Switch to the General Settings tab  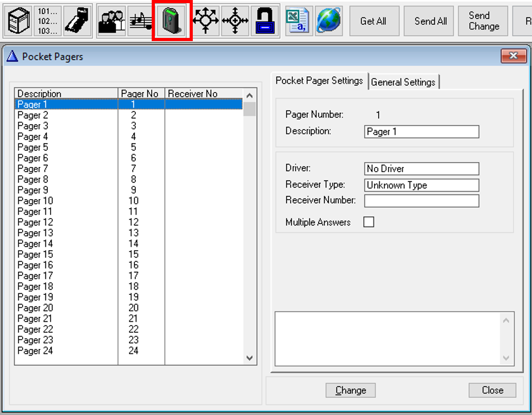[x=403, y=82]
